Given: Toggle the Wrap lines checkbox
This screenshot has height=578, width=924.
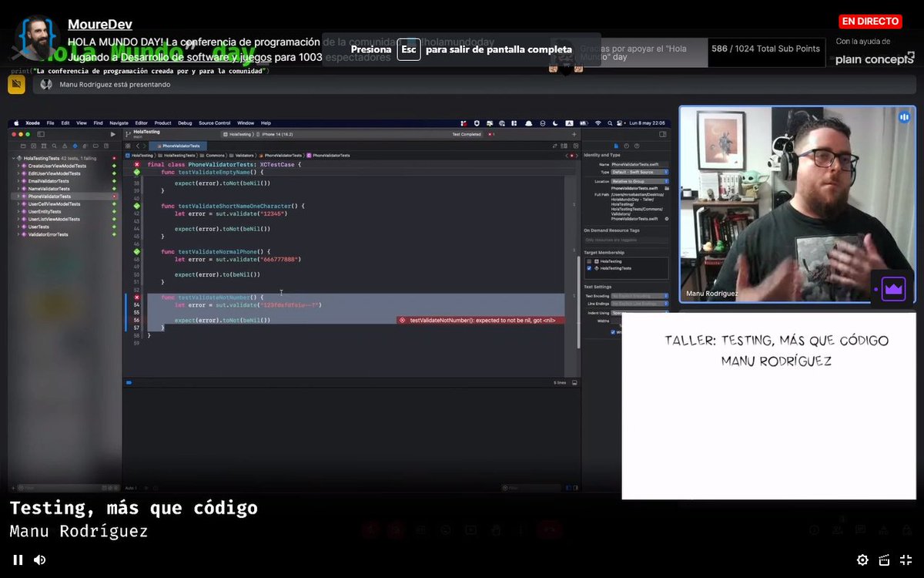Looking at the screenshot, I should (x=614, y=332).
